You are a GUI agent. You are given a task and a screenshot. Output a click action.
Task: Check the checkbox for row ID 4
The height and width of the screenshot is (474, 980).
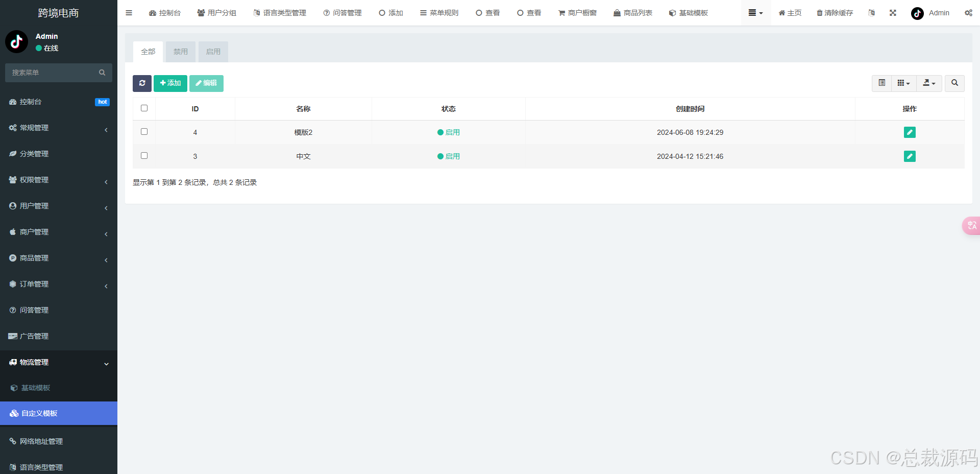(x=144, y=132)
